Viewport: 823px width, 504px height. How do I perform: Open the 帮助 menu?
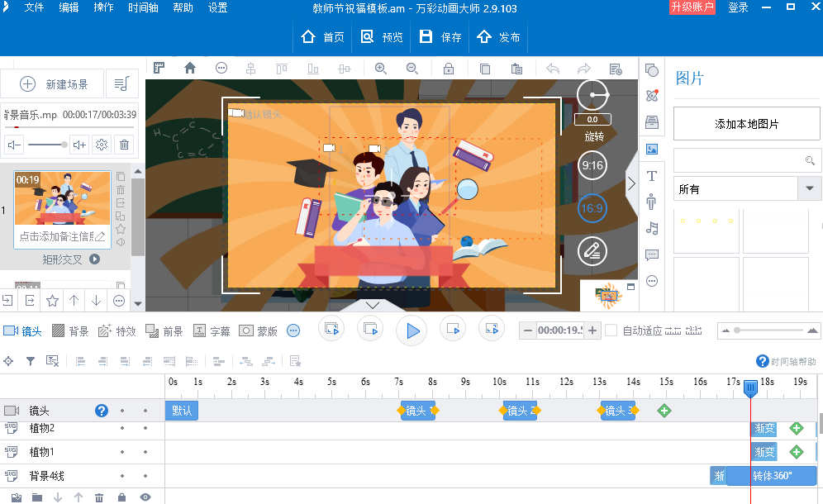coord(183,8)
